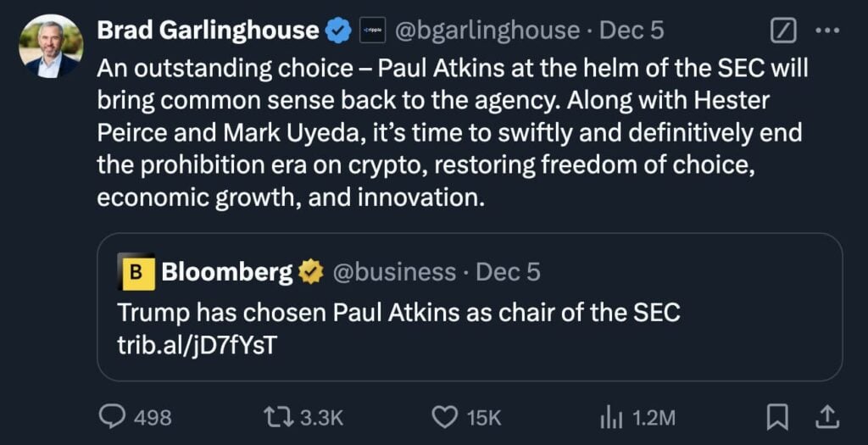Click the Ripple affiliation badge

372,31
